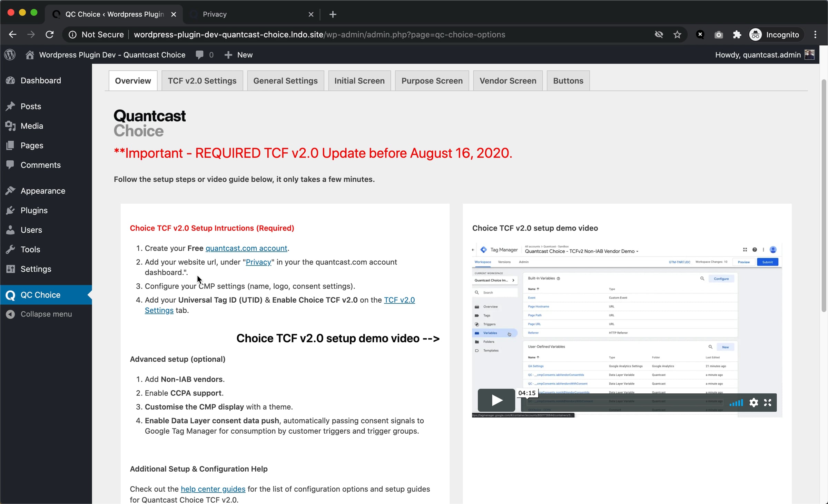Open Comments in the sidebar
828x504 pixels.
point(46,165)
